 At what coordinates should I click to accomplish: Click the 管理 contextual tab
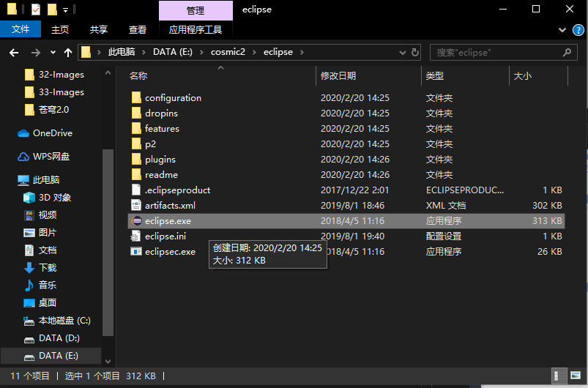196,10
